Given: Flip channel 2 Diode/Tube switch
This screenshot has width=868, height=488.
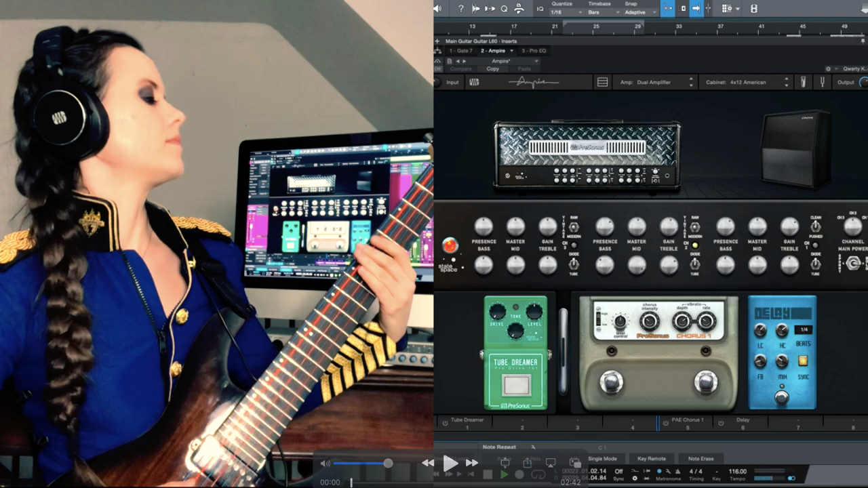Looking at the screenshot, I should [695, 264].
